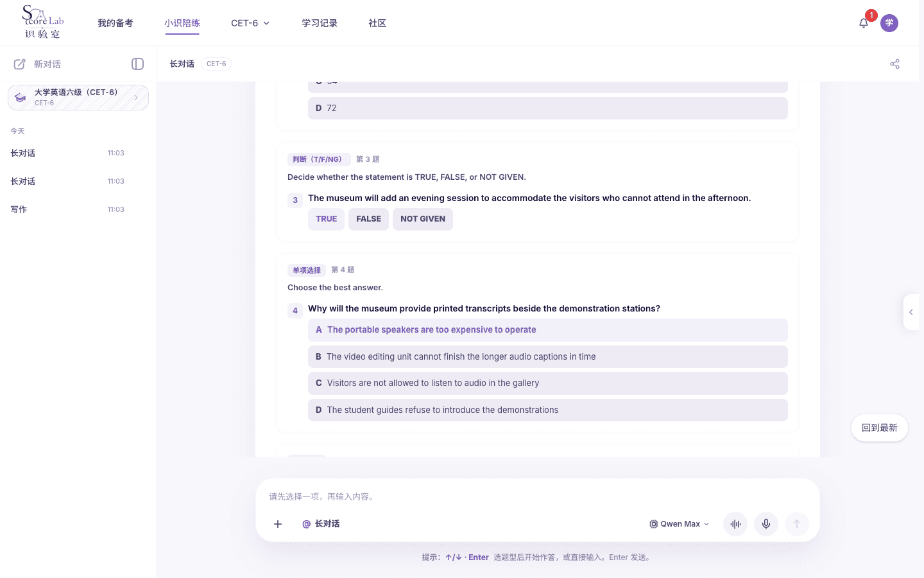
Task: Choose answer C about gallery audio
Action: click(x=548, y=383)
